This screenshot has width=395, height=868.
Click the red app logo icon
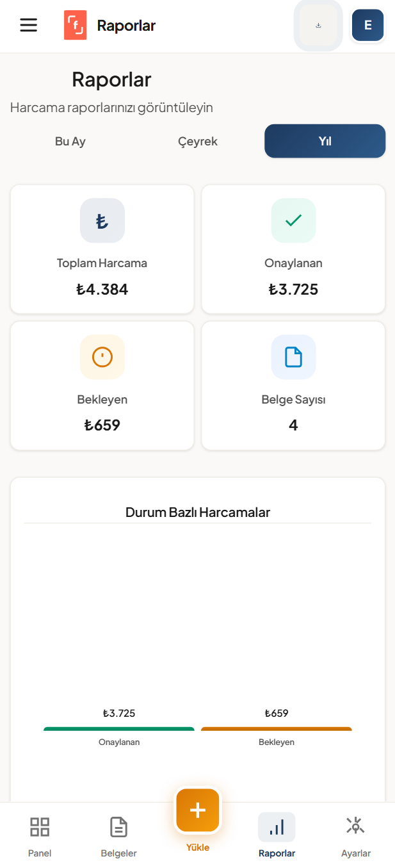coord(75,26)
